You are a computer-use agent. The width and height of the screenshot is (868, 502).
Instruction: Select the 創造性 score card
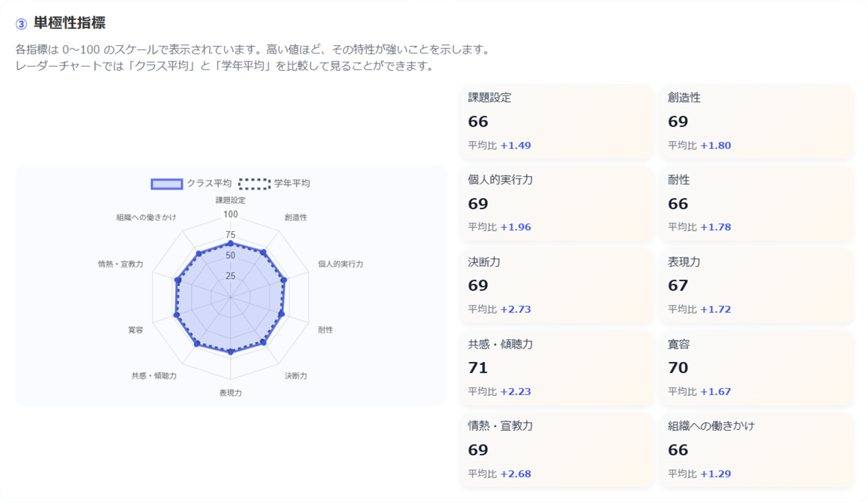coord(756,122)
